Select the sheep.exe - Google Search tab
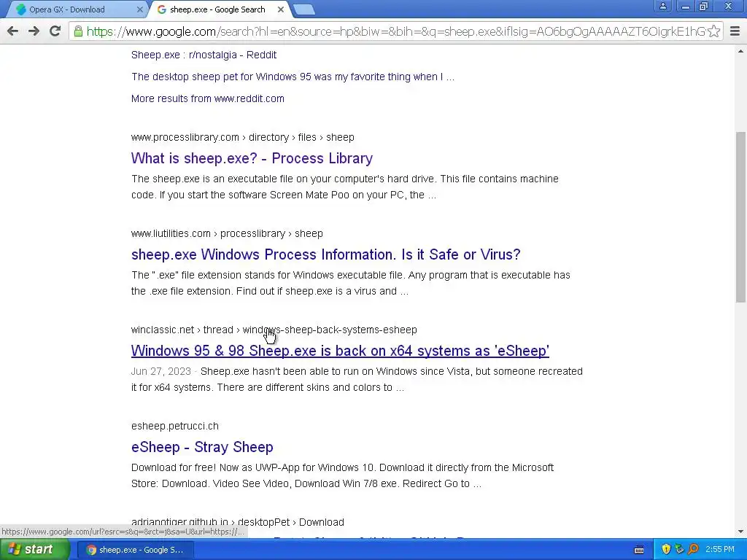This screenshot has height=560, width=747. tap(217, 9)
